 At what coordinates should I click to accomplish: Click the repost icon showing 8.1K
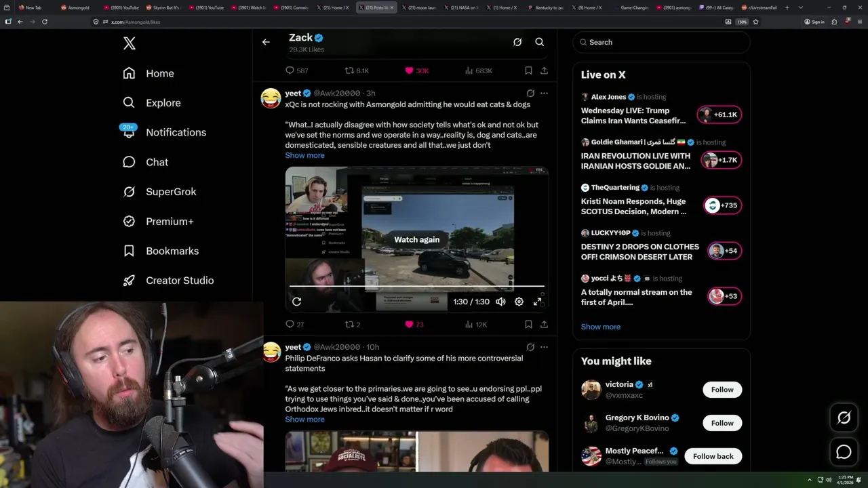357,70
